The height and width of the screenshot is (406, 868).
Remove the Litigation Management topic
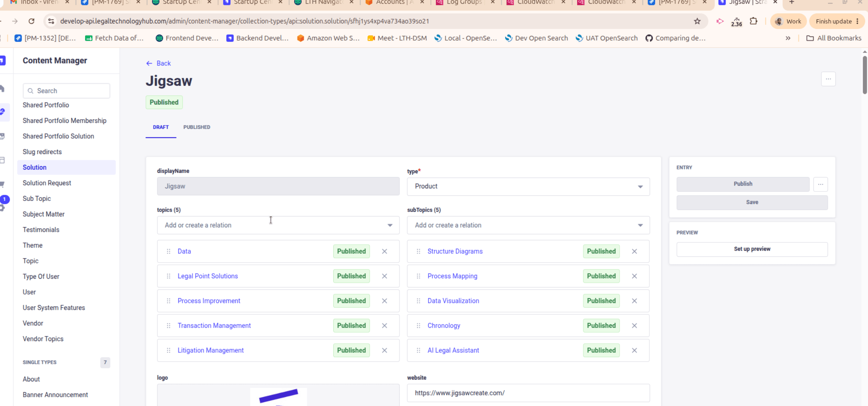[384, 350]
